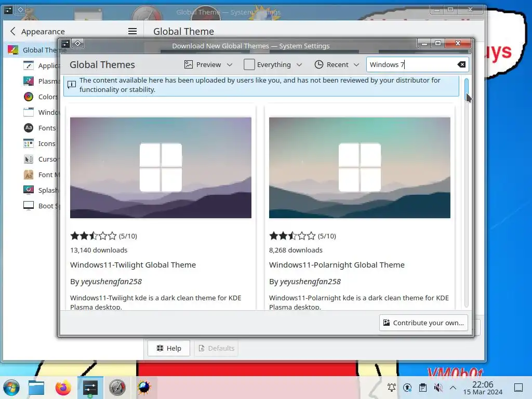Open the download dialog window menu icon
Image resolution: width=532 pixels, height=399 pixels.
(65, 44)
